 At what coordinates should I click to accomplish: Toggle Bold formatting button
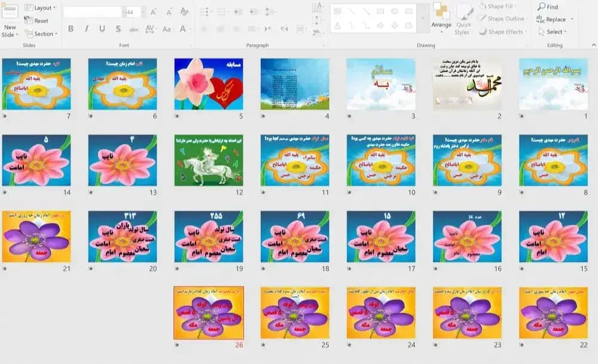pyautogui.click(x=71, y=29)
